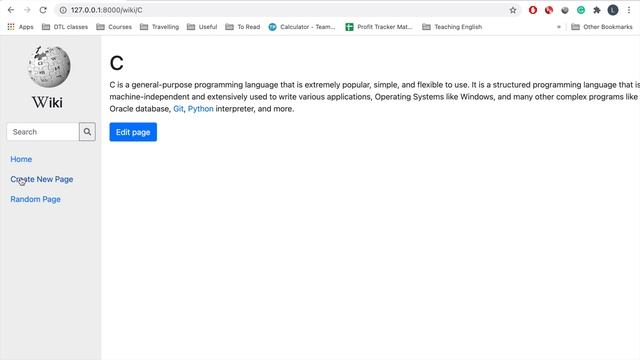
Task: Open the Extensions puzzle piece menu
Action: click(597, 10)
